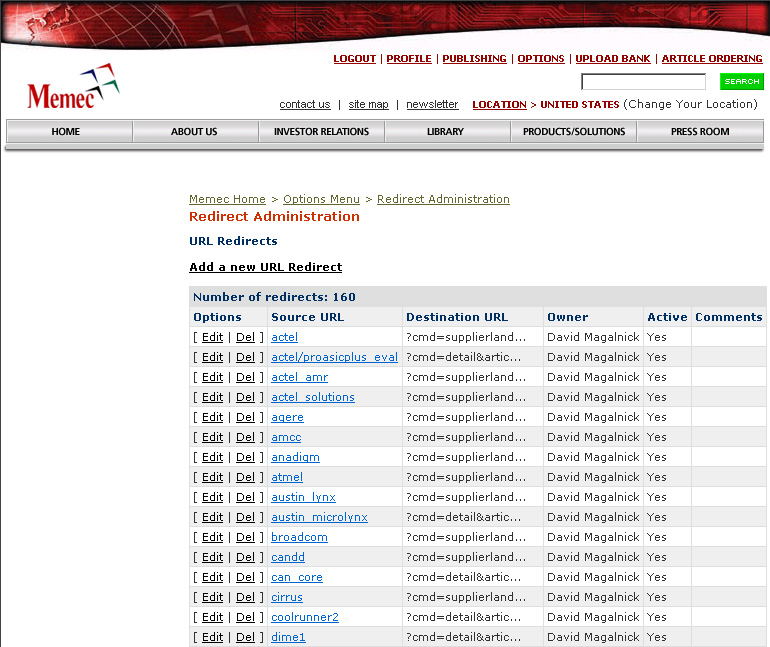
Task: Delete the actel_amr redirect
Action: [x=245, y=377]
